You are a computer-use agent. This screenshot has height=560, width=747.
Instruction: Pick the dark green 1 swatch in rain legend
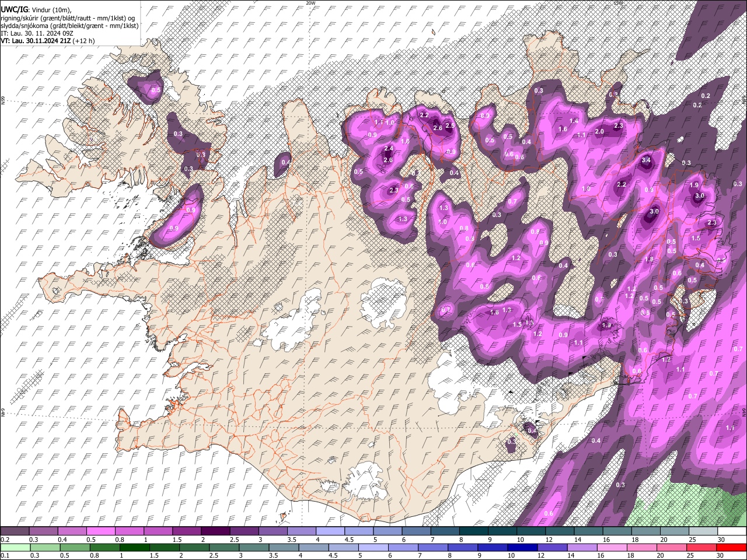point(134,547)
